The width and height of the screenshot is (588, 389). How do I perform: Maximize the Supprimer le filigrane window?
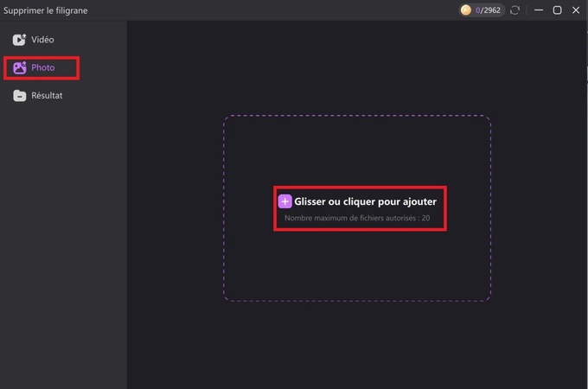tap(557, 10)
